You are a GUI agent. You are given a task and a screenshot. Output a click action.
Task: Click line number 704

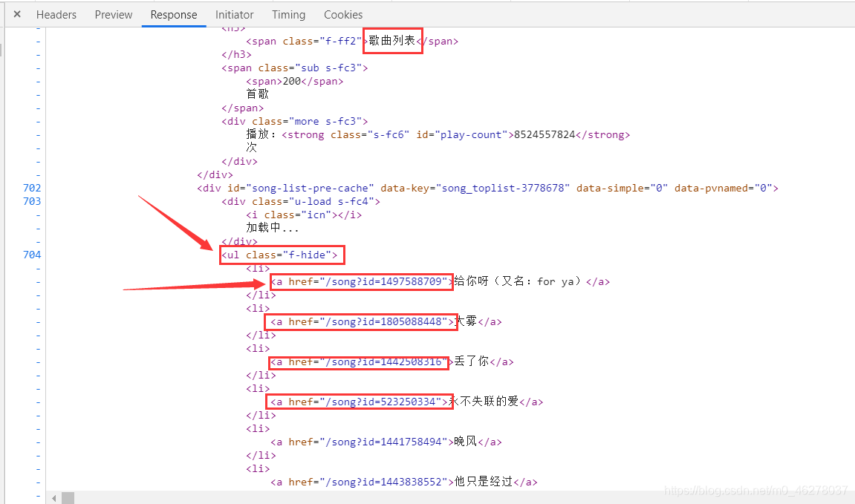tap(32, 255)
